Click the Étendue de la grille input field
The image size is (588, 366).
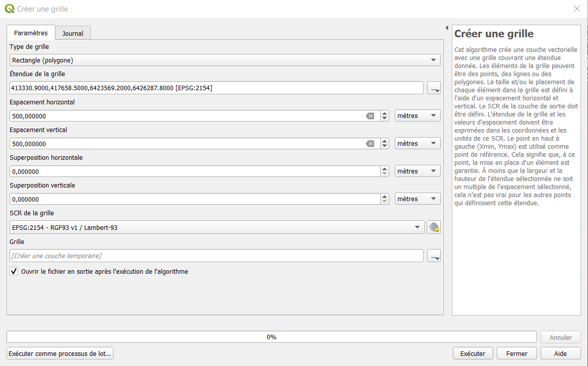point(216,88)
